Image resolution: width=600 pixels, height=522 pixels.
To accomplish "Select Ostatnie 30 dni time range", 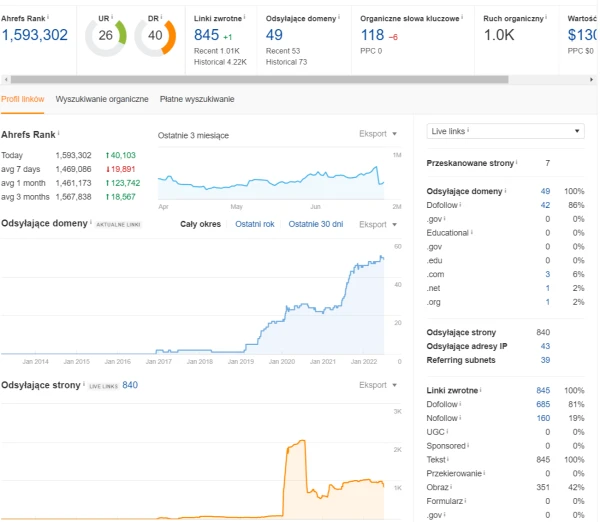I will pos(316,224).
